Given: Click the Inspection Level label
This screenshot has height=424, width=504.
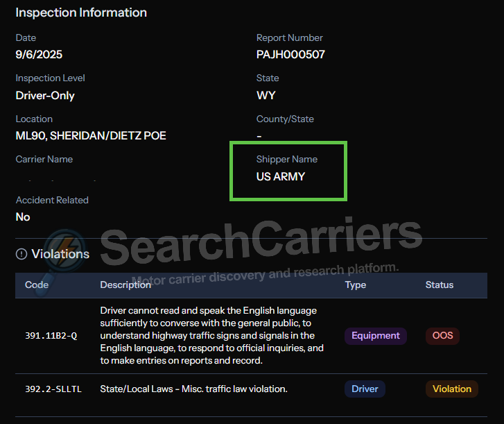Looking at the screenshot, I should point(50,78).
